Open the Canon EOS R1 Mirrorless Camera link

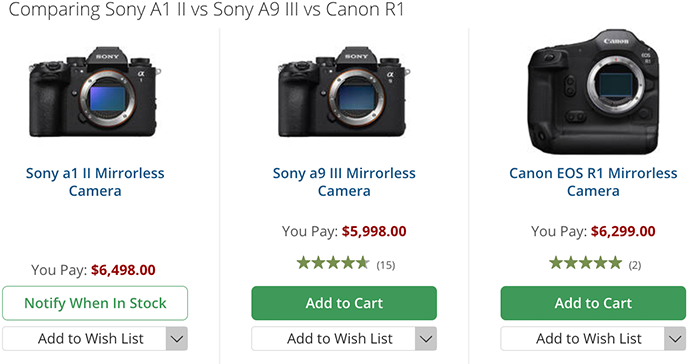(x=593, y=182)
